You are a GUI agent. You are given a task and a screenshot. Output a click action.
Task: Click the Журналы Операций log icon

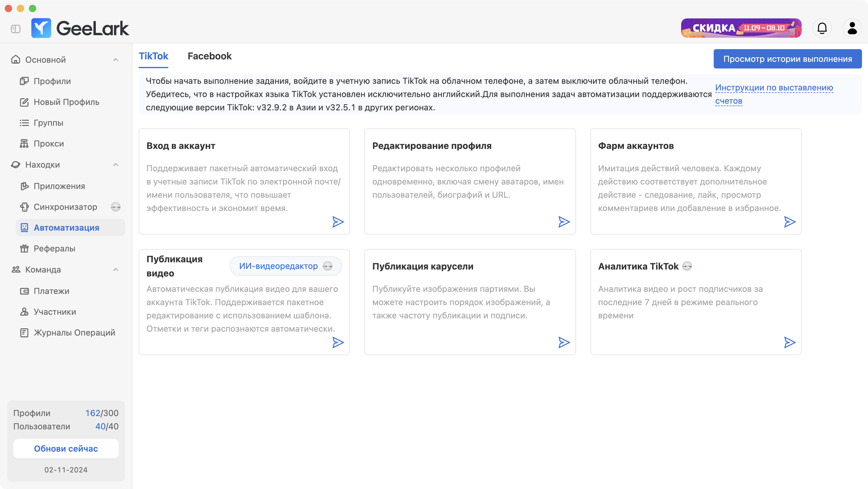pyautogui.click(x=24, y=333)
